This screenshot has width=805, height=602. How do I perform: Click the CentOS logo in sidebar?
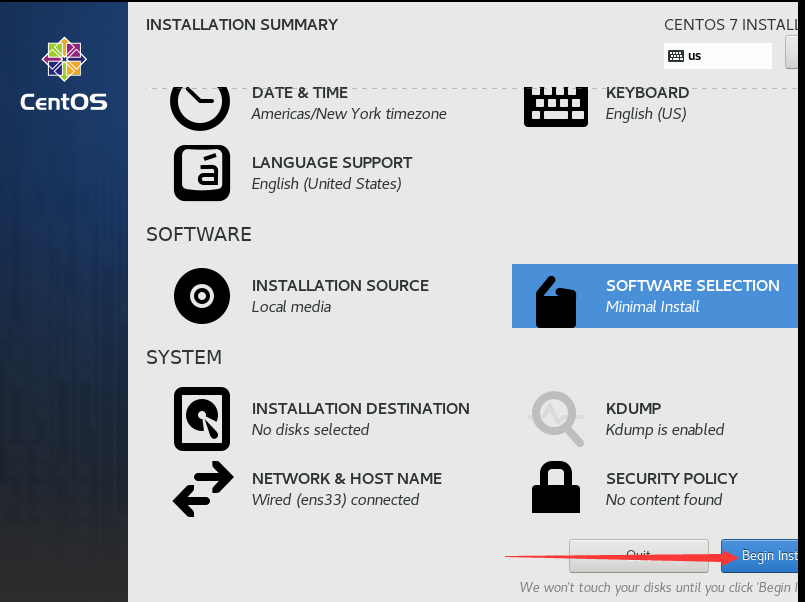click(64, 74)
